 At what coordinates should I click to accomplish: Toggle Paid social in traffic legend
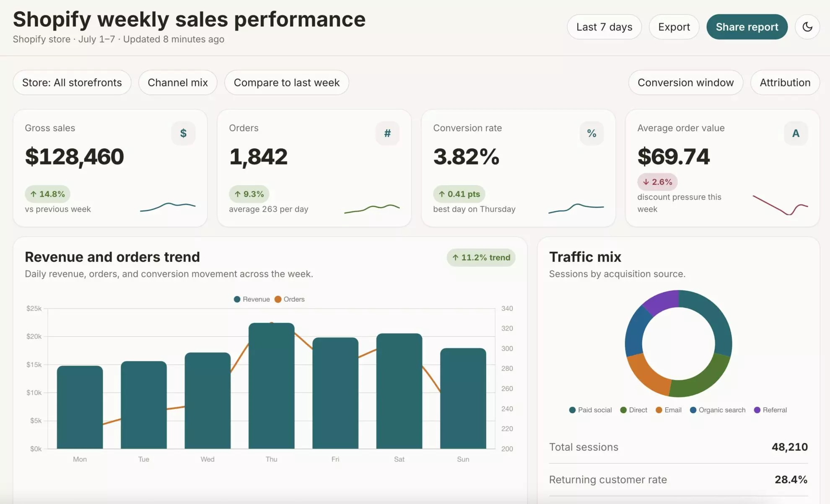pos(590,410)
